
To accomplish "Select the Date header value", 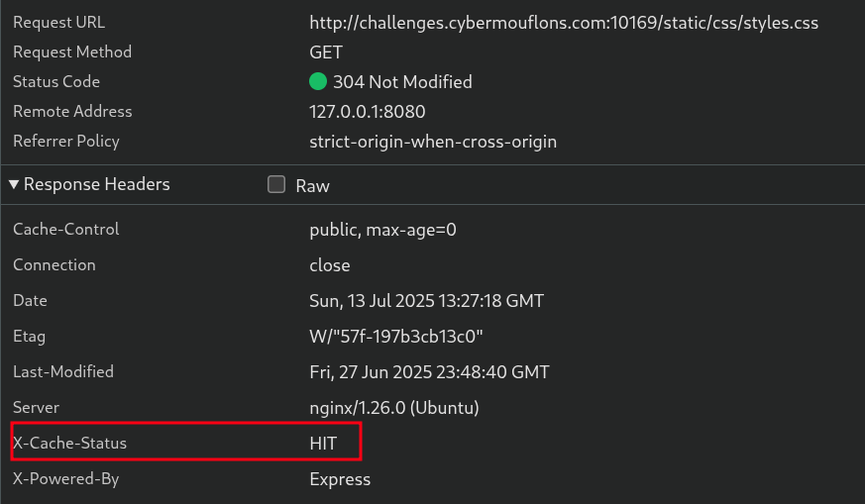I will [426, 301].
